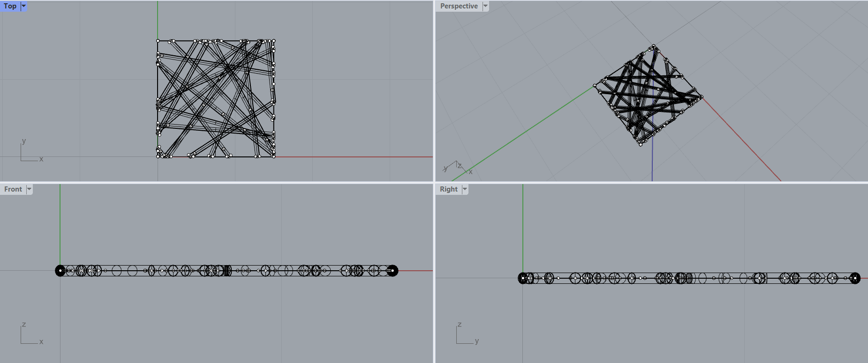Activate the Perspective viewport title
The height and width of the screenshot is (363, 868).
tap(459, 6)
